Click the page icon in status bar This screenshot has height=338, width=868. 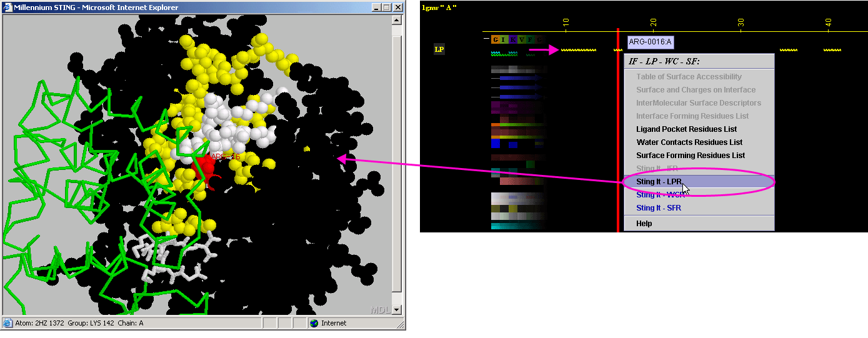[x=7, y=323]
